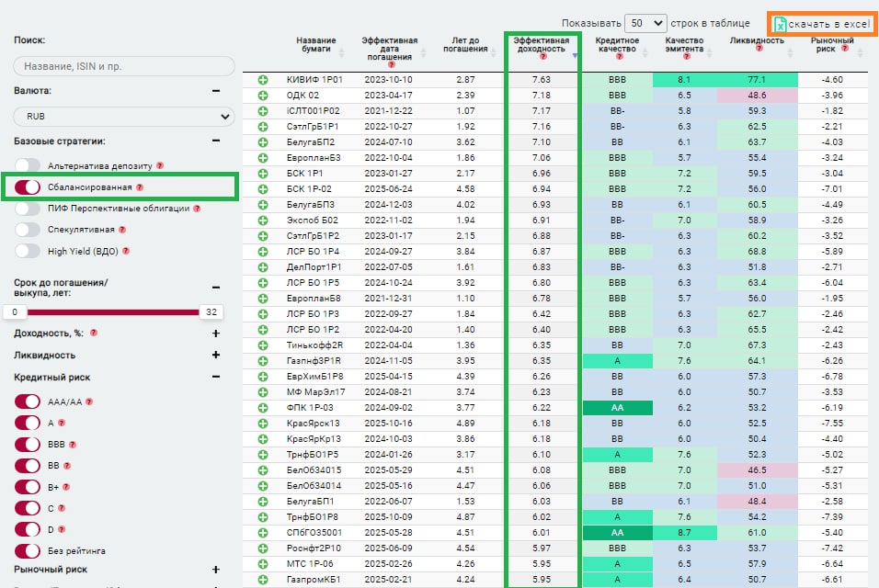Add Тинькофф2R bond via plus icon
The height and width of the screenshot is (588, 879).
pyautogui.click(x=263, y=345)
